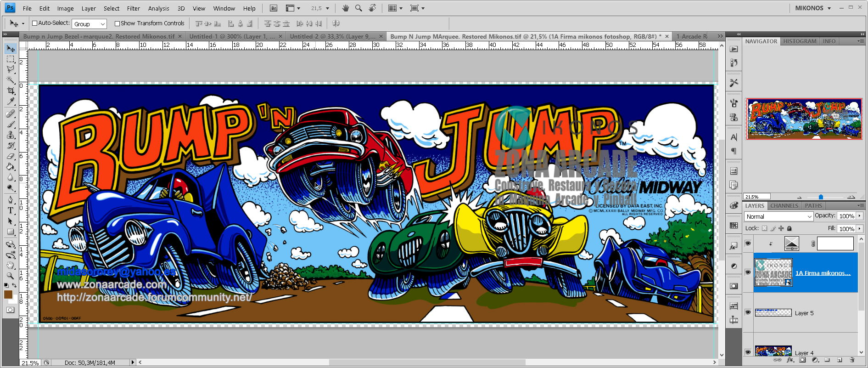Select the Healing Brush tool
This screenshot has height=368, width=868.
11,113
